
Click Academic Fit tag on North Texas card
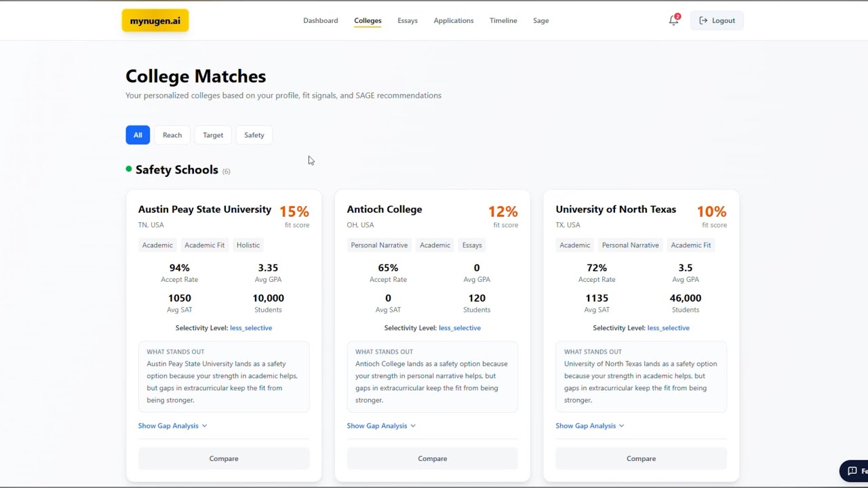tap(691, 245)
